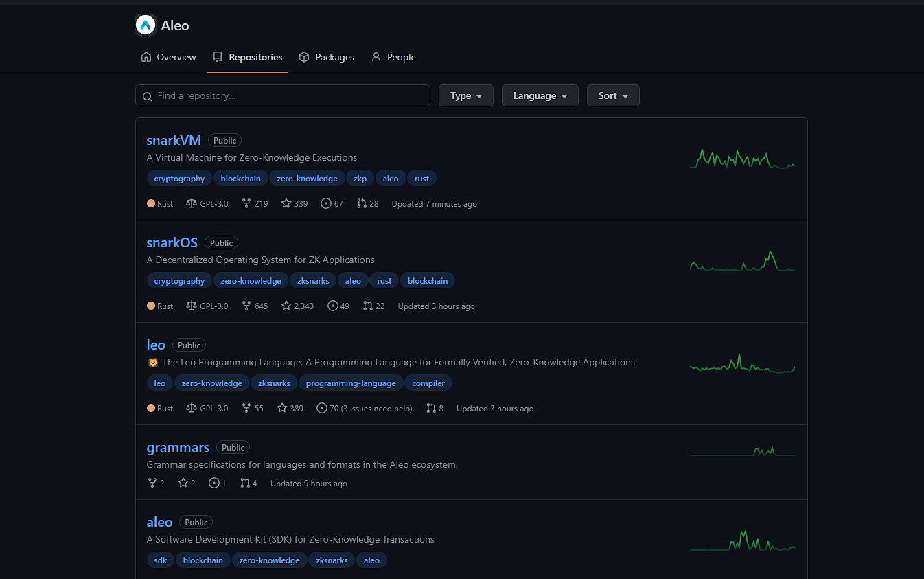Open the grammars repository link
The height and width of the screenshot is (579, 924).
click(178, 448)
